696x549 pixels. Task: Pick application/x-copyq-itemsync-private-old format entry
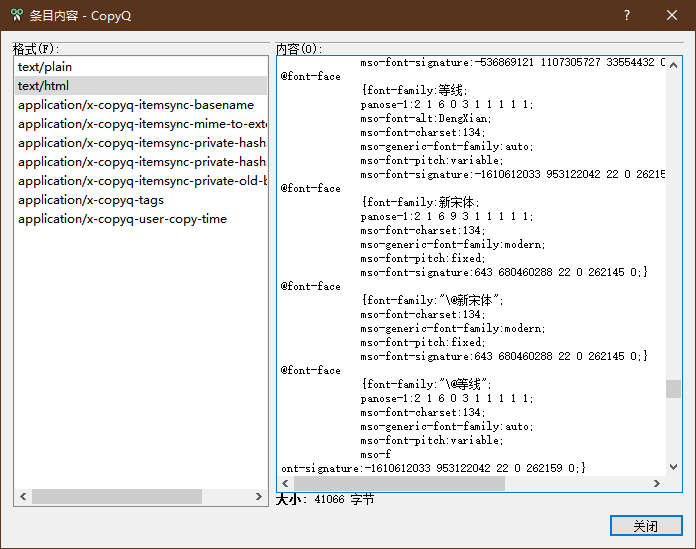coord(142,181)
